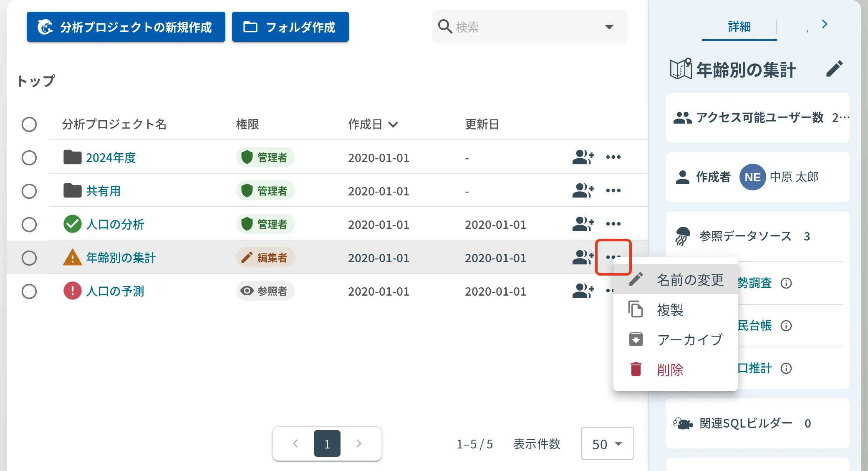This screenshot has width=868, height=471.
Task: Go to previous page arrow in pagination
Action: [x=295, y=443]
